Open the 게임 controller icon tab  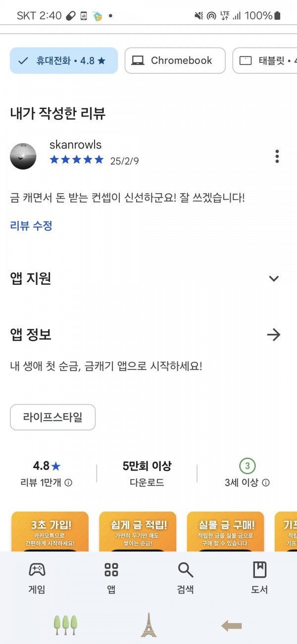click(37, 570)
